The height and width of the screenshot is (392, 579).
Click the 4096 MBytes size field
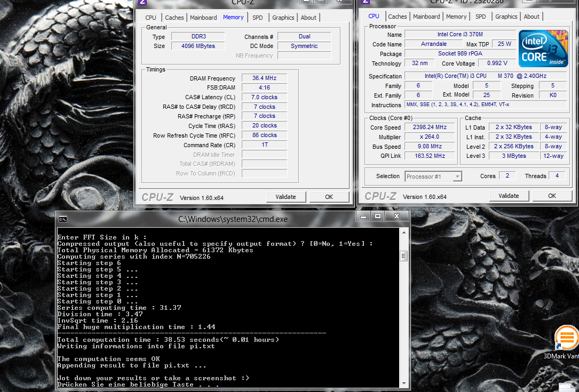[x=199, y=46]
